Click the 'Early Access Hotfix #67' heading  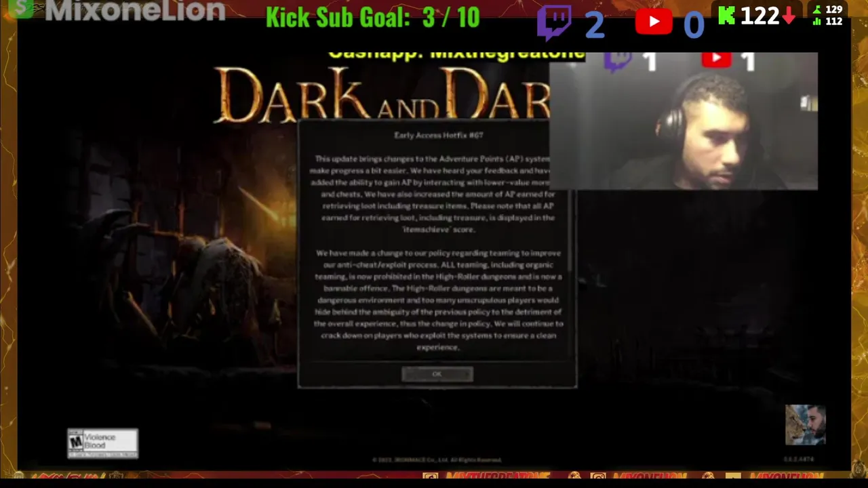(x=438, y=135)
